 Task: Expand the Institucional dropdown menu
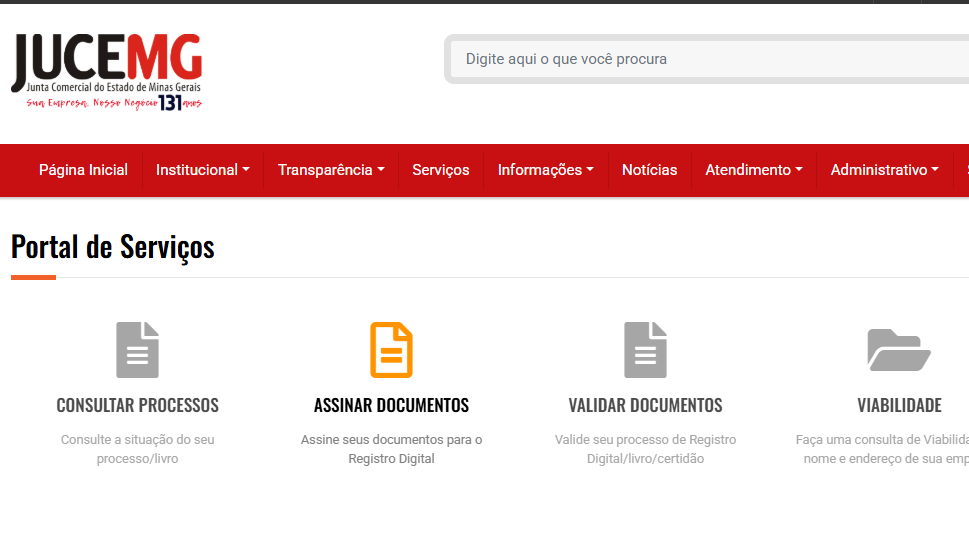tap(203, 170)
